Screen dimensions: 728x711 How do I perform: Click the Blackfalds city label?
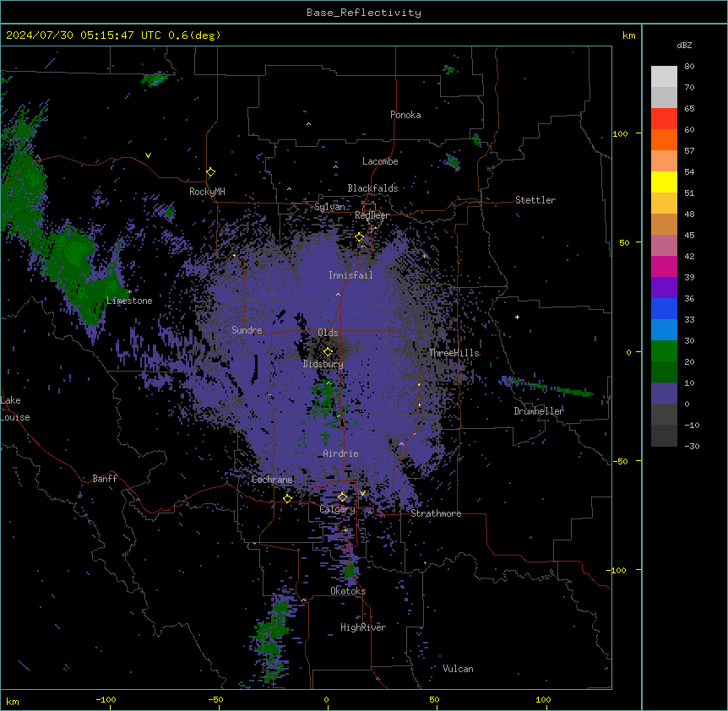coord(372,188)
